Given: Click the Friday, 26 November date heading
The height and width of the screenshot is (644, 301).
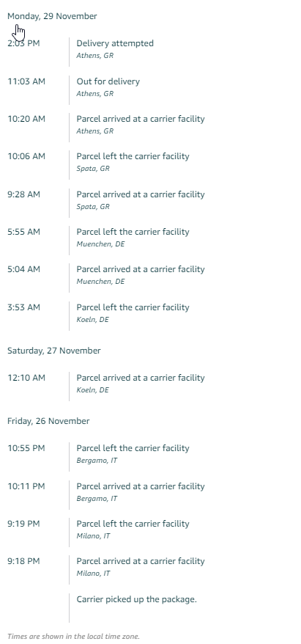Looking at the screenshot, I should pos(48,421).
